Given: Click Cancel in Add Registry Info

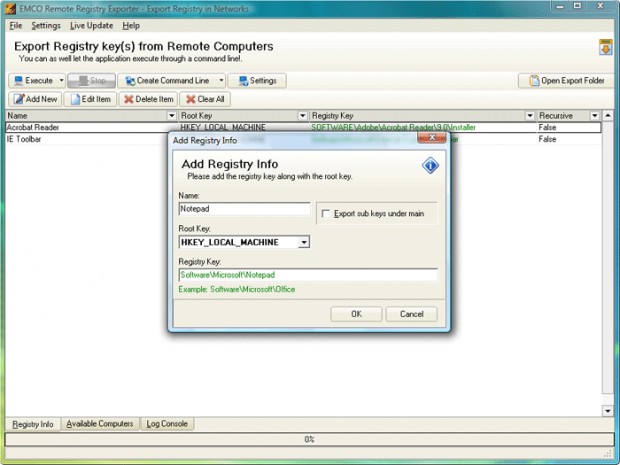Looking at the screenshot, I should click(412, 314).
